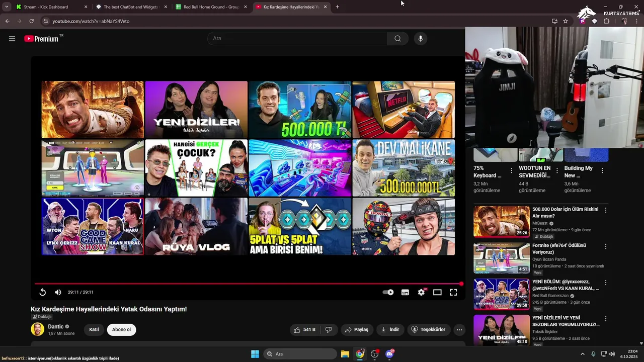644x362 pixels.
Task: Show hidden system tray icons
Action: [583, 354]
